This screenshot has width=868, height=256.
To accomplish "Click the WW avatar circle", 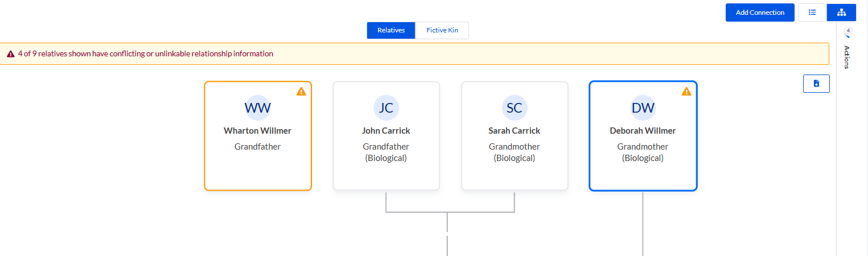I will click(258, 108).
